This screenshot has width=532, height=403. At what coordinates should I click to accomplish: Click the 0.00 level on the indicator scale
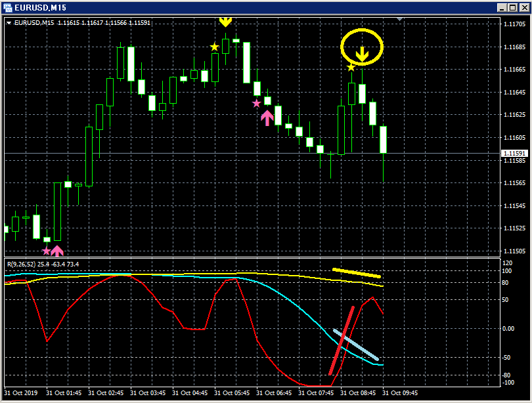[508, 328]
